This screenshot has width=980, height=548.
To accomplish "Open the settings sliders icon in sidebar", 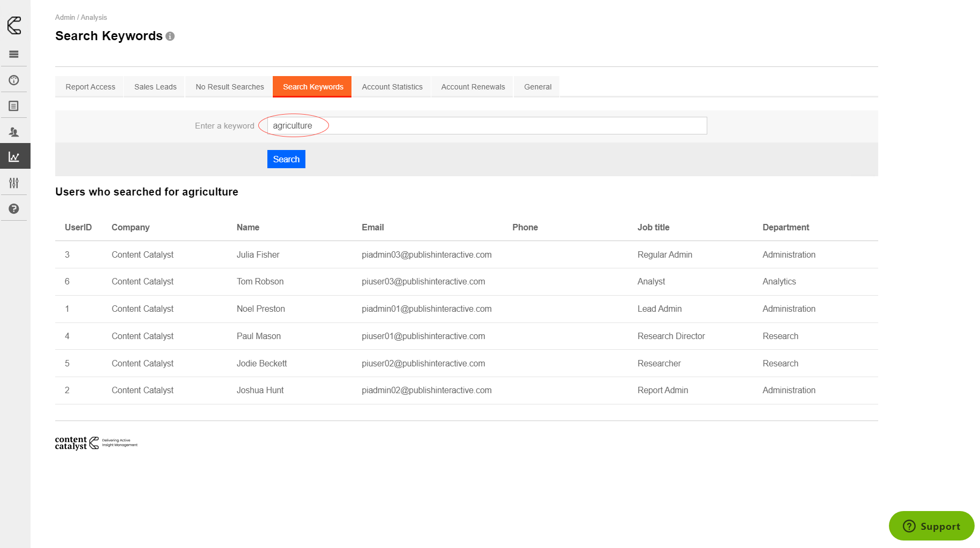I will click(x=14, y=183).
